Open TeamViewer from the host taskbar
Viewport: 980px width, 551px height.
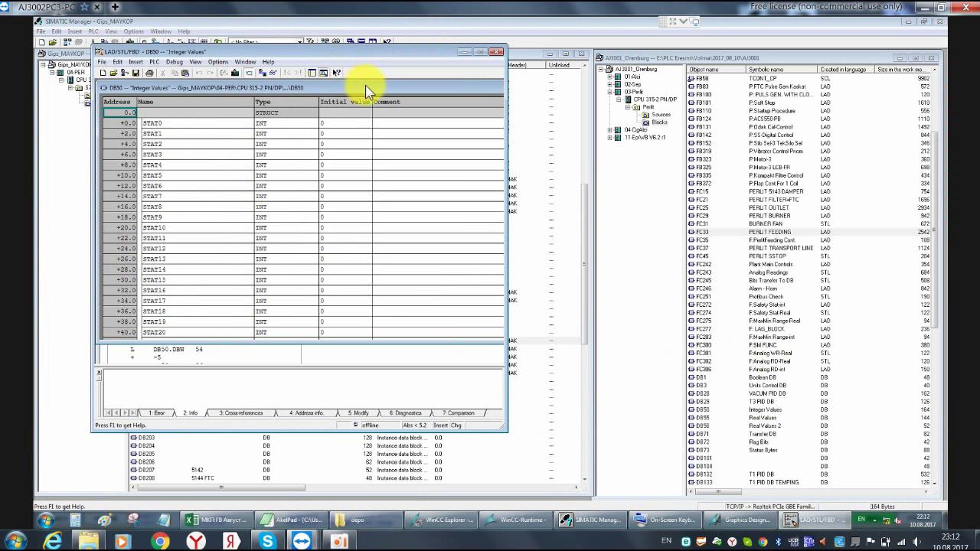point(302,542)
